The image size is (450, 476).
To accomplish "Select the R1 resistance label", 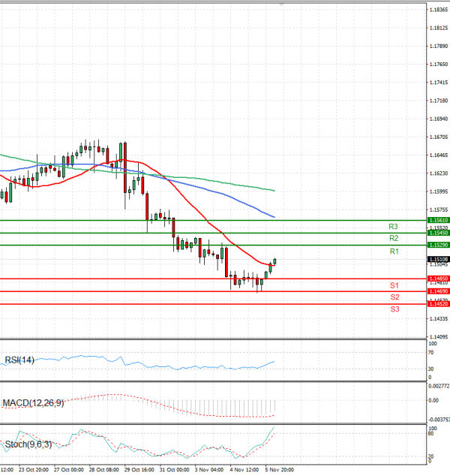I will [x=393, y=252].
